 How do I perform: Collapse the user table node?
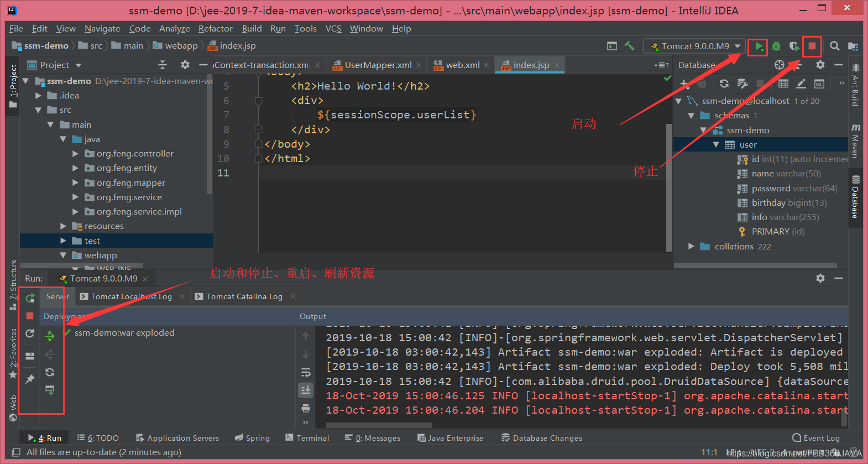[x=716, y=145]
